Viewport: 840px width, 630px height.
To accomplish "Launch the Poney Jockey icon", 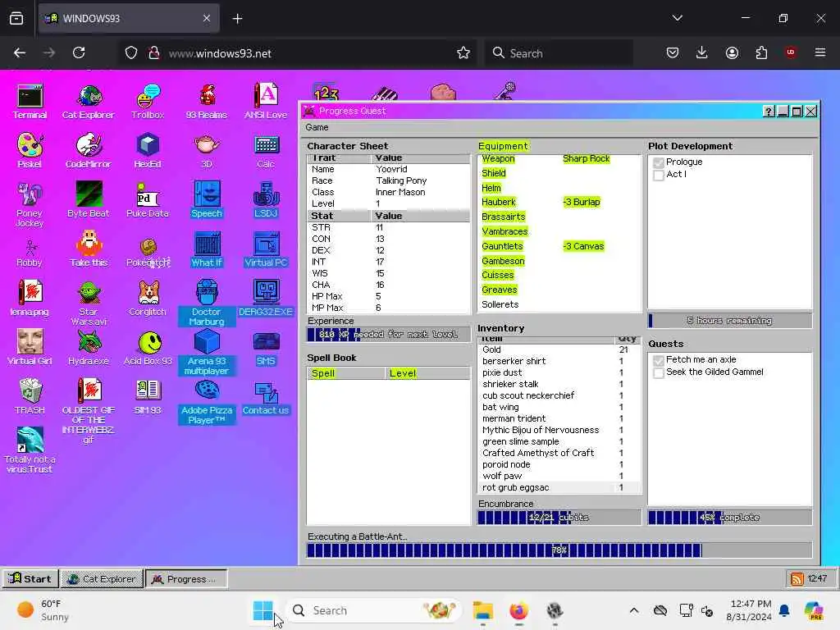I will pos(30,204).
